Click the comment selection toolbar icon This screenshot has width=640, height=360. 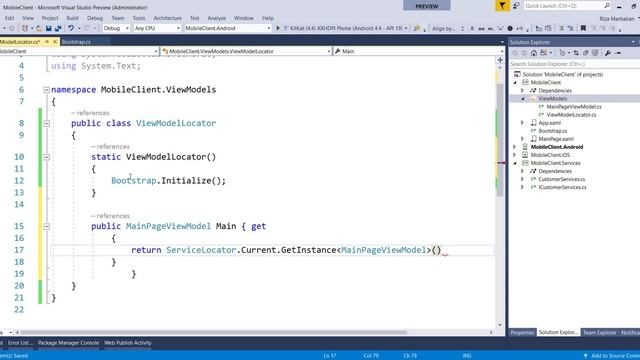pos(561,29)
